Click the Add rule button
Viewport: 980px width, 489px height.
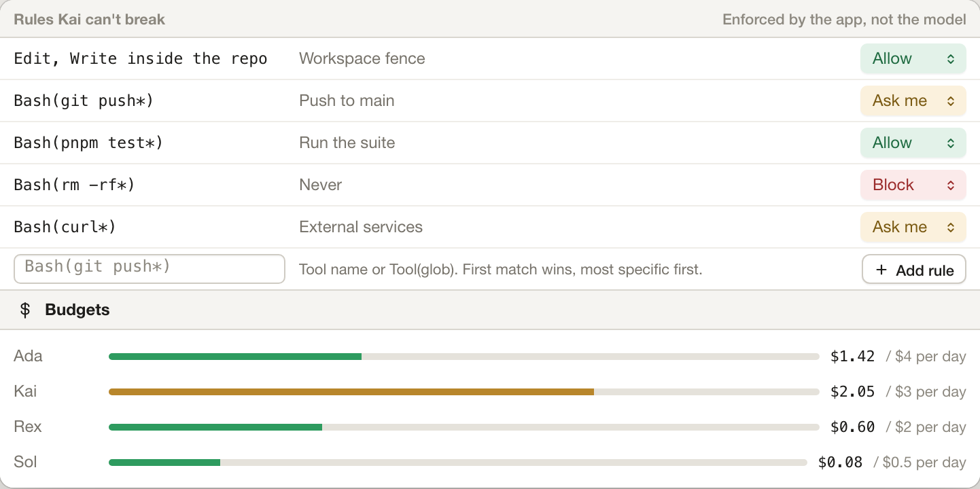coord(913,270)
